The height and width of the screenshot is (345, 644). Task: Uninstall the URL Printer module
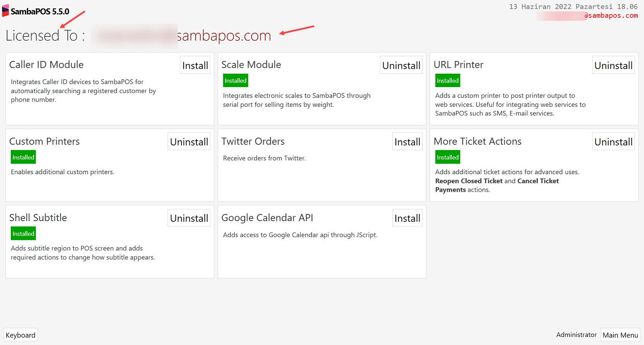[x=613, y=65]
